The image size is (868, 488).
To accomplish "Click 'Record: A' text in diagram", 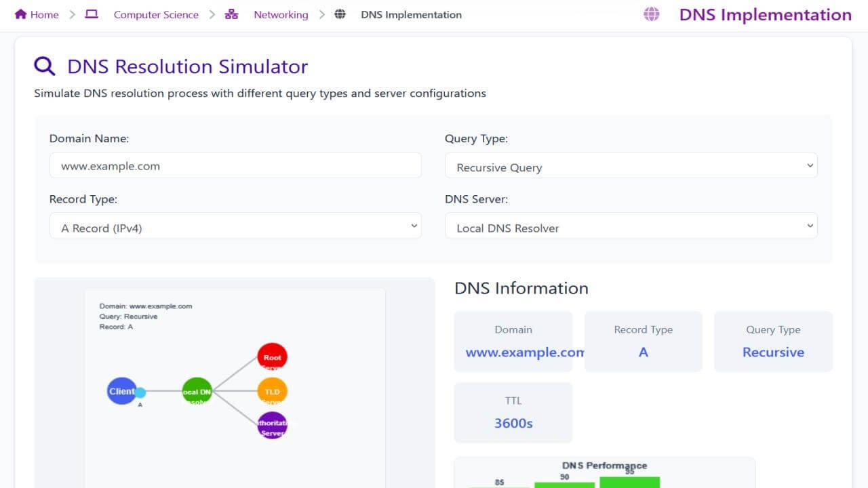I will (x=117, y=327).
